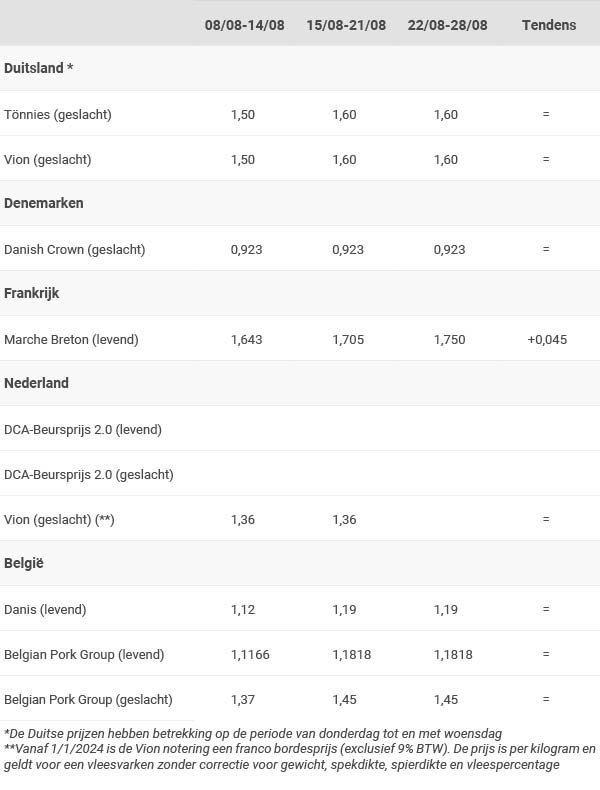Click the Denemarken section heading

click(x=44, y=203)
